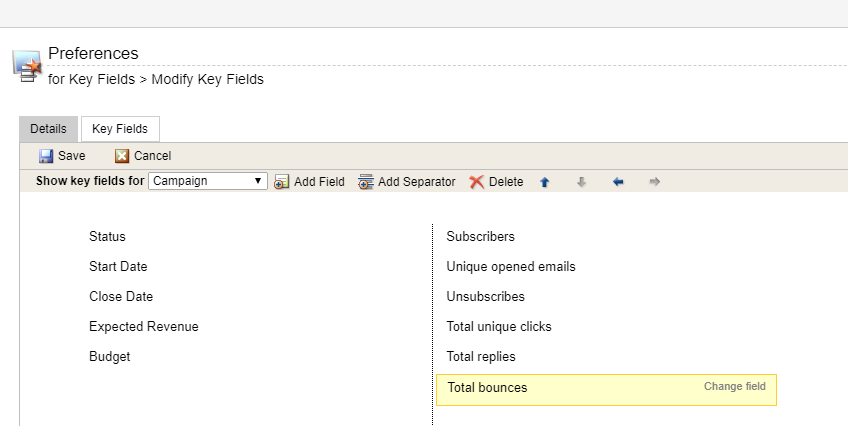
Task: Select the Total replies field
Action: [481, 357]
